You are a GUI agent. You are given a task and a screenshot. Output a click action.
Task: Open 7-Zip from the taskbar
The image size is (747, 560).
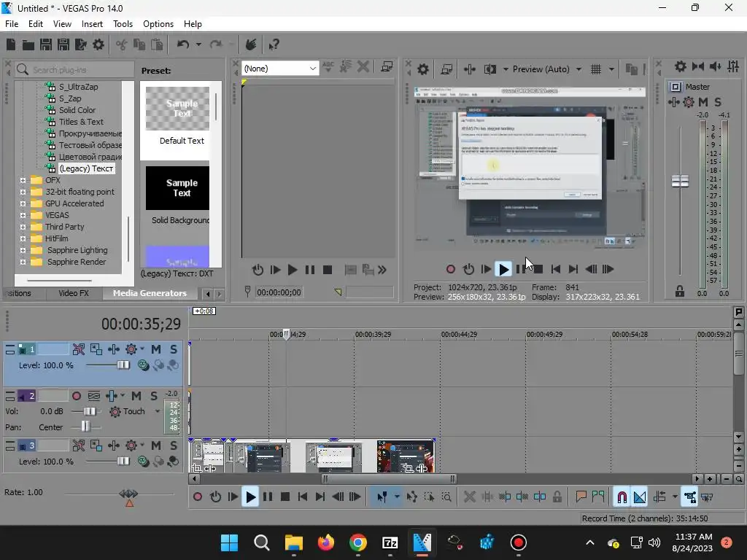[390, 542]
